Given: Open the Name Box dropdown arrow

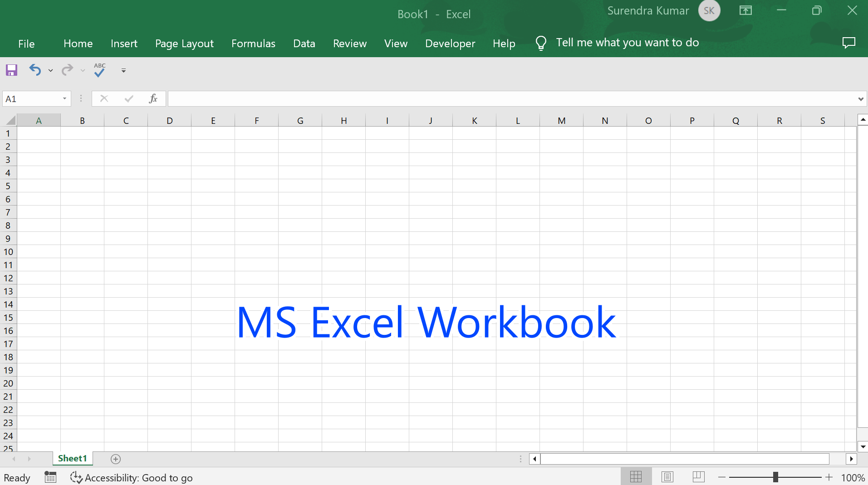Looking at the screenshot, I should coord(64,98).
